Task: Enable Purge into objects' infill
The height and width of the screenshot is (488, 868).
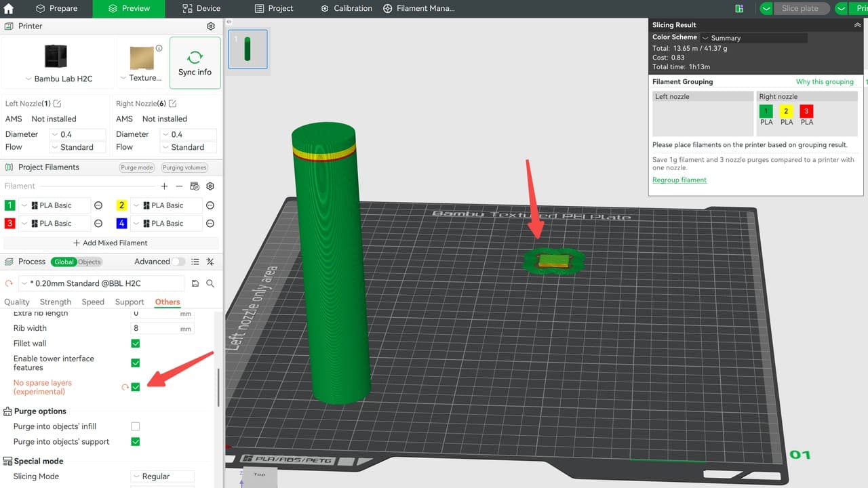Action: point(136,426)
